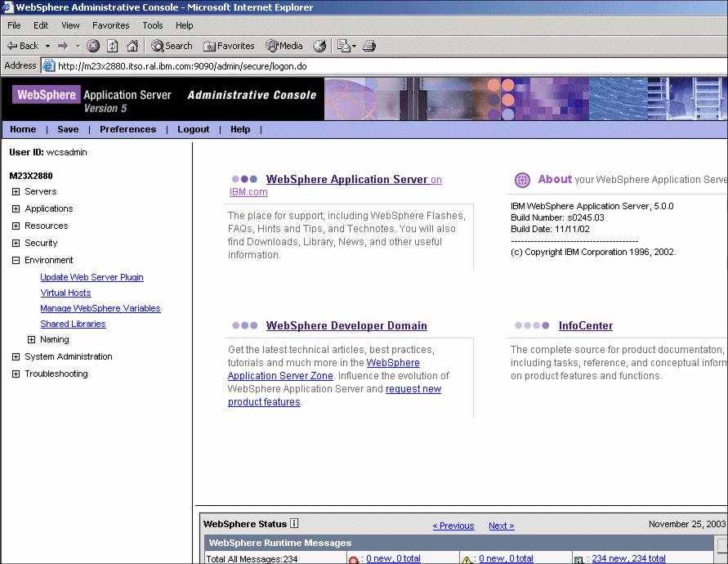Expand the System Administration tree node

click(16, 357)
